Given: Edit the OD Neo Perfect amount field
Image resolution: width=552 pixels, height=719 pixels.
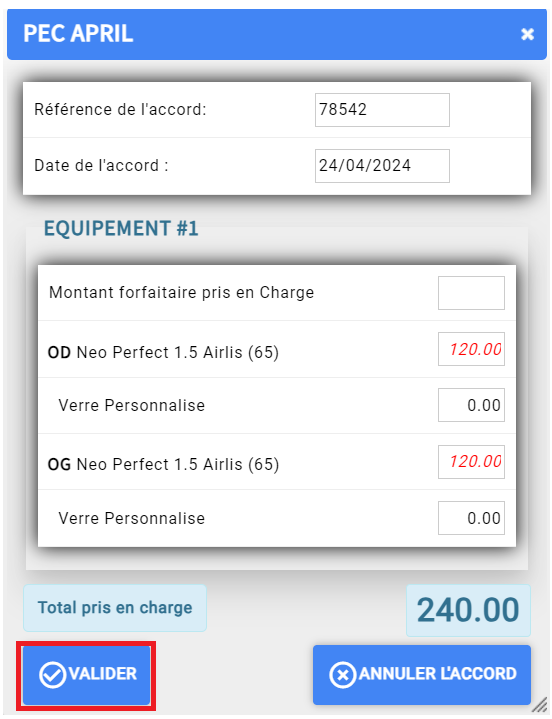Looking at the screenshot, I should [x=471, y=349].
